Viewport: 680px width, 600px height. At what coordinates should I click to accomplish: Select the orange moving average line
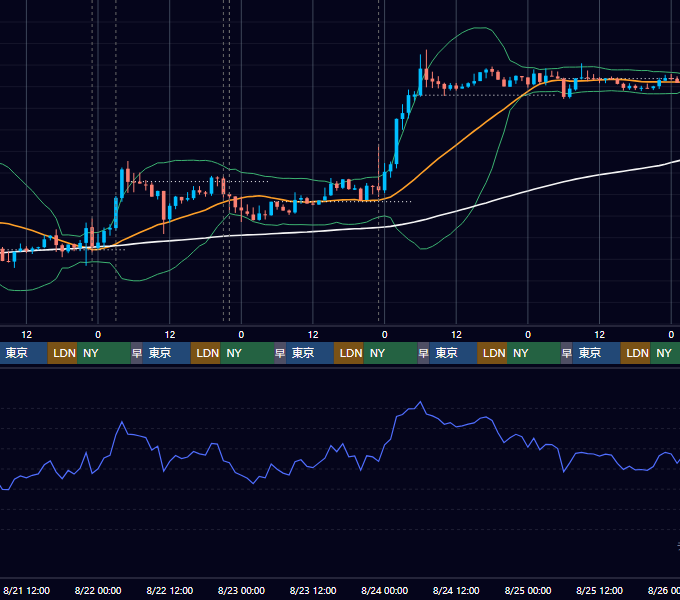click(455, 146)
